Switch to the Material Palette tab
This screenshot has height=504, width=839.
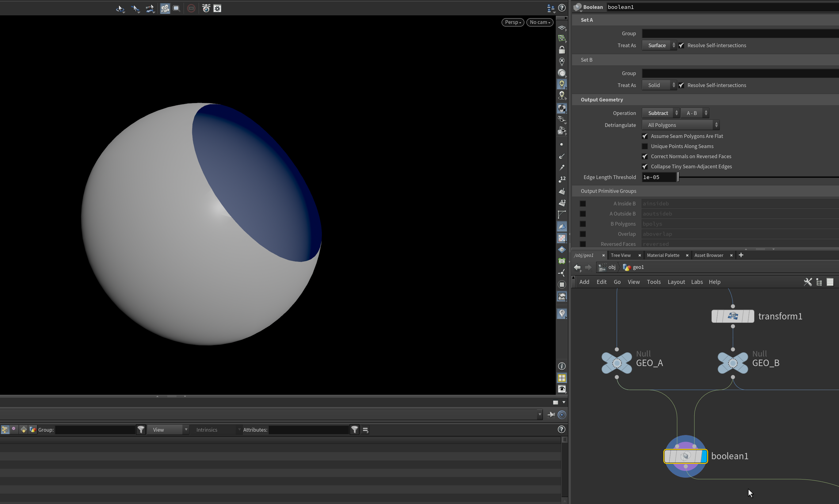coord(663,255)
